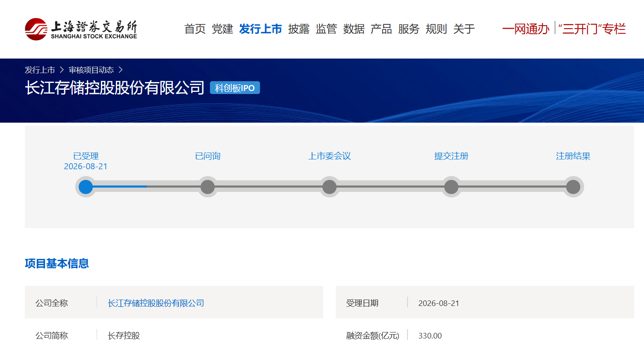Open the 党建 menu item
The height and width of the screenshot is (347, 644).
222,29
